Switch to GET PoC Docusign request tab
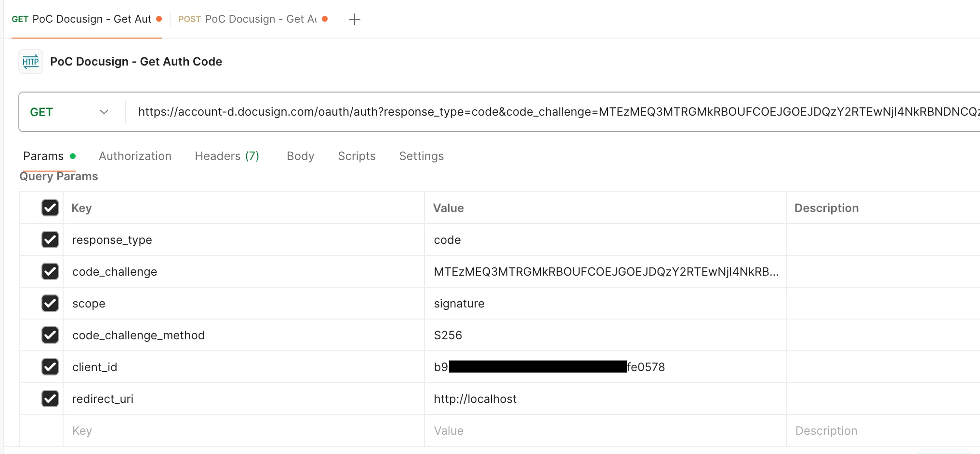 click(x=87, y=19)
